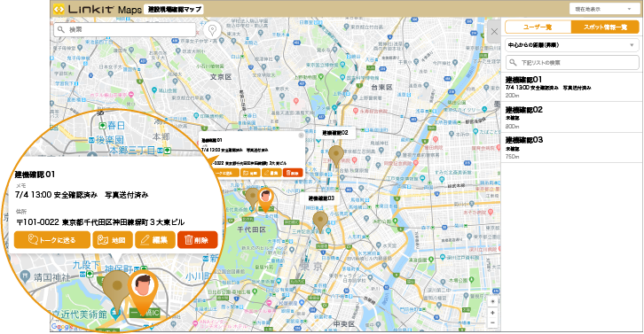
Task: Click トークに送る button in enlarged callout
Action: 51,240
